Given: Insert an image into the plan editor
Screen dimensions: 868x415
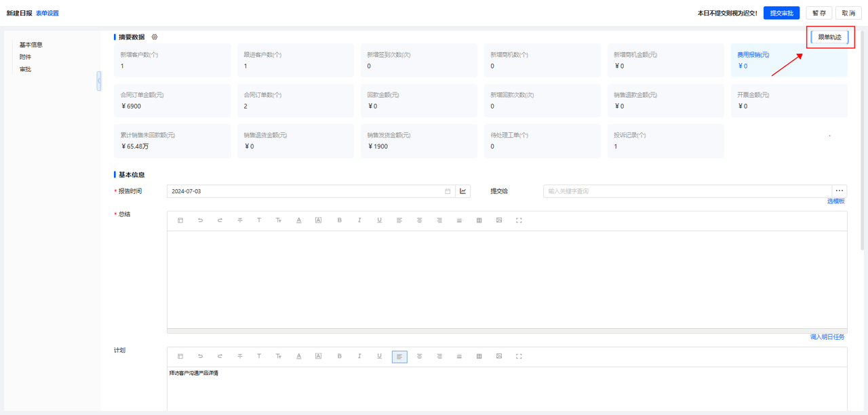Looking at the screenshot, I should (x=498, y=356).
